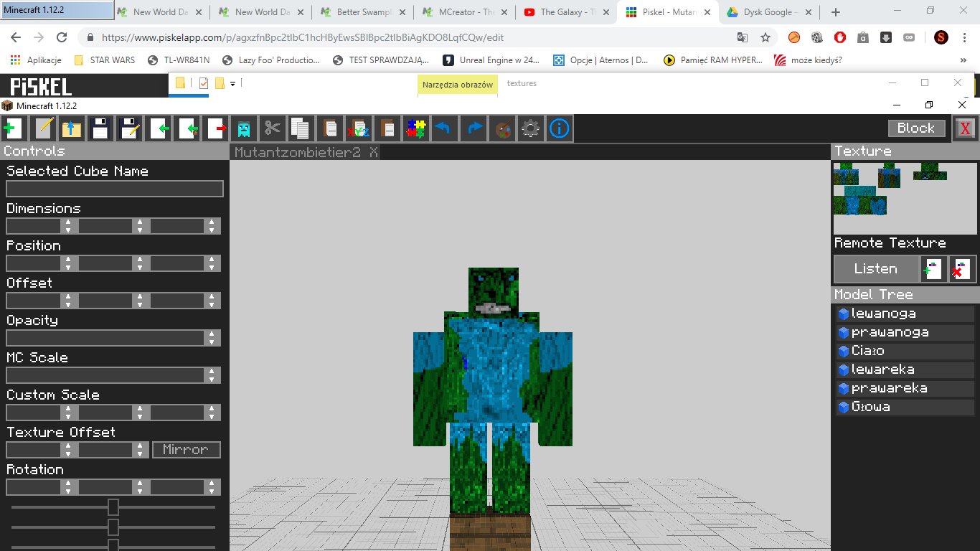Click the cyan ghost icon in toolbar
The width and height of the screenshot is (980, 551).
244,129
